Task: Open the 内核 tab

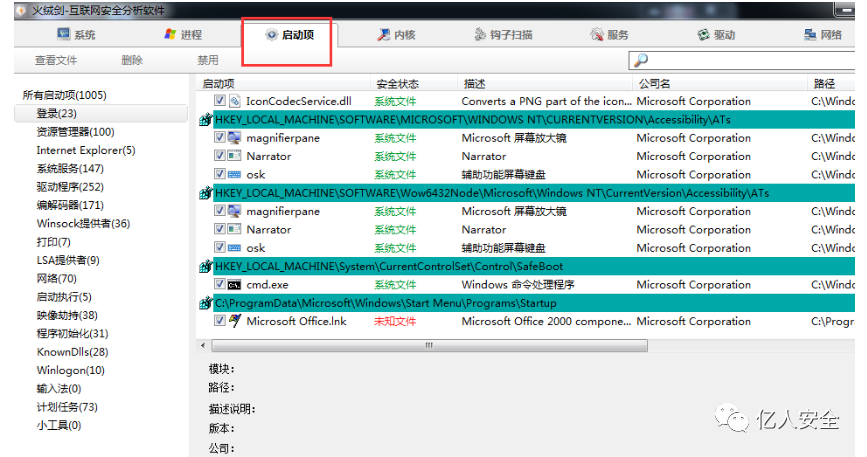Action: coord(396,35)
